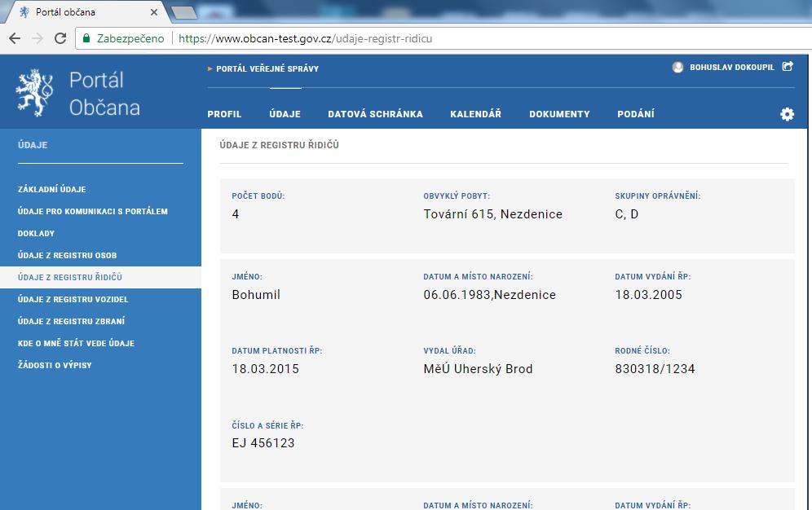Switch to the Údaje tab
Screen dimensions: 812x510
tap(285, 114)
